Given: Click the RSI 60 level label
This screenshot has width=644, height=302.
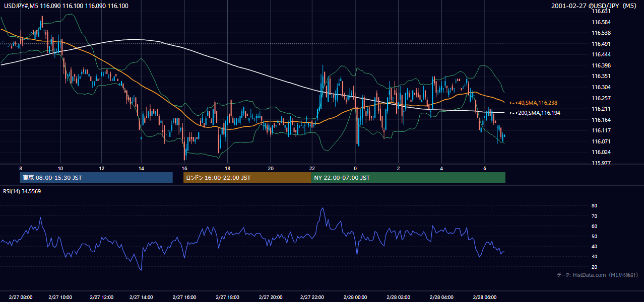Looking at the screenshot, I should (x=594, y=226).
